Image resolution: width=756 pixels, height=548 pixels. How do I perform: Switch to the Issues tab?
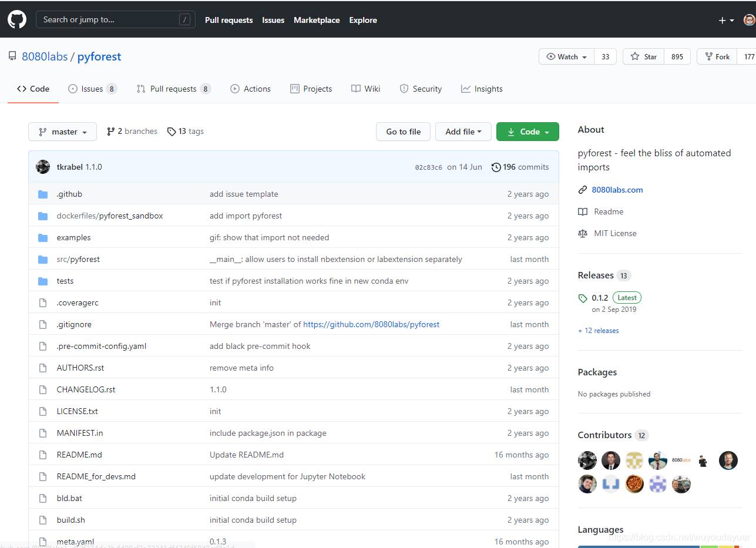tap(92, 89)
